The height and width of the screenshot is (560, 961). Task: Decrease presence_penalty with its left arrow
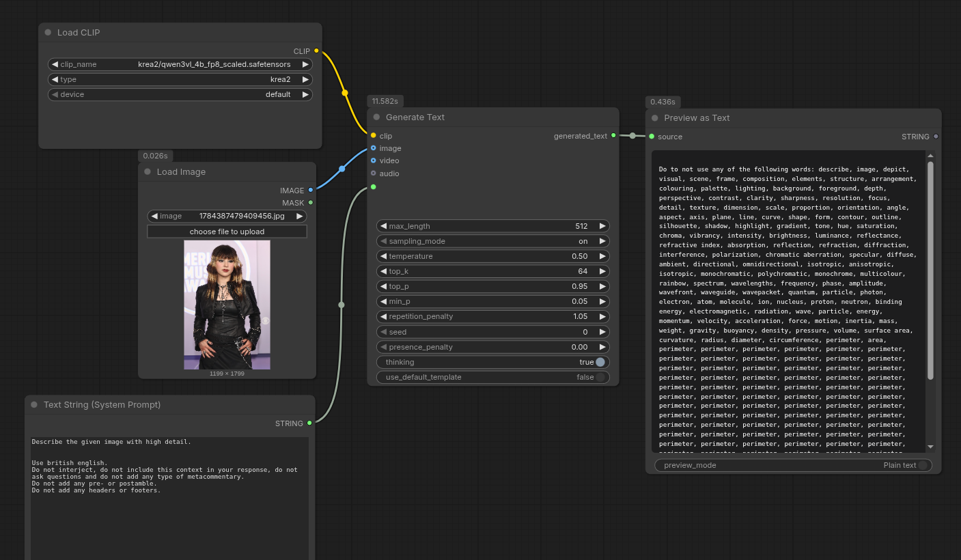(383, 347)
